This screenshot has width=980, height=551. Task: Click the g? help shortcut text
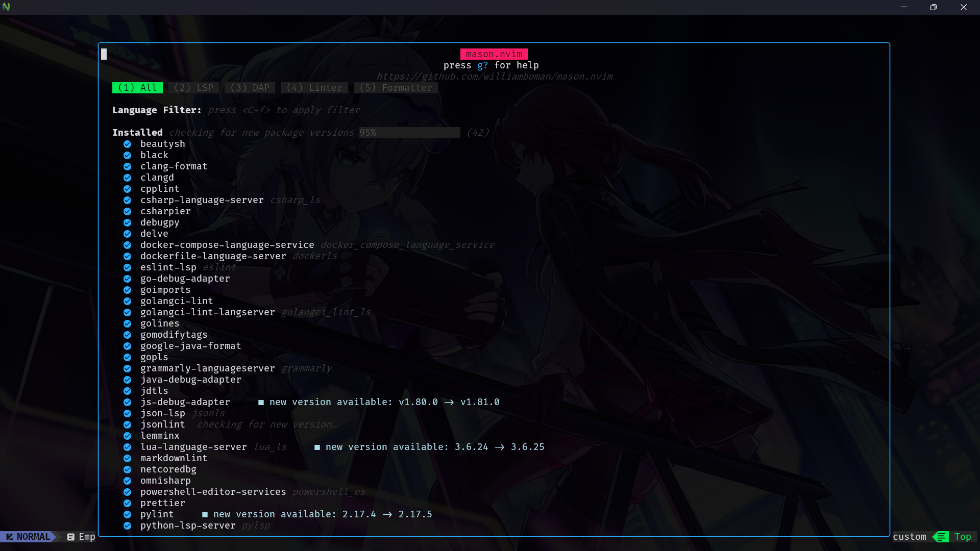click(481, 65)
